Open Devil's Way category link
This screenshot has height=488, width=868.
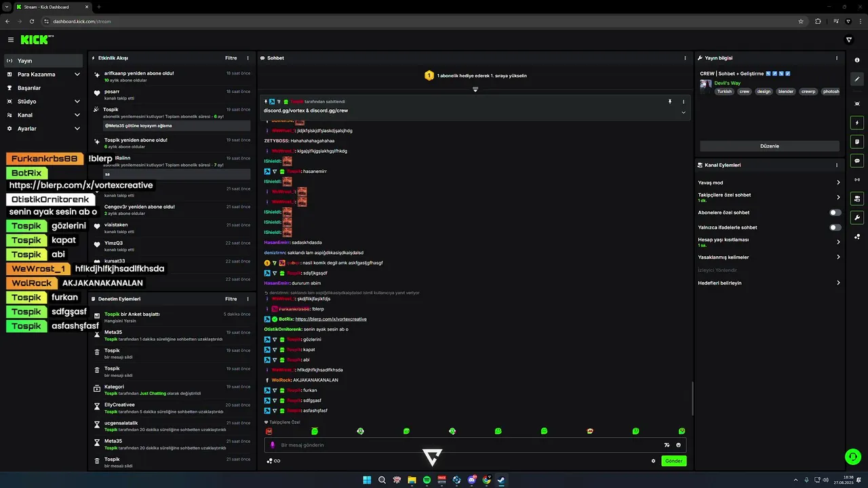point(727,83)
